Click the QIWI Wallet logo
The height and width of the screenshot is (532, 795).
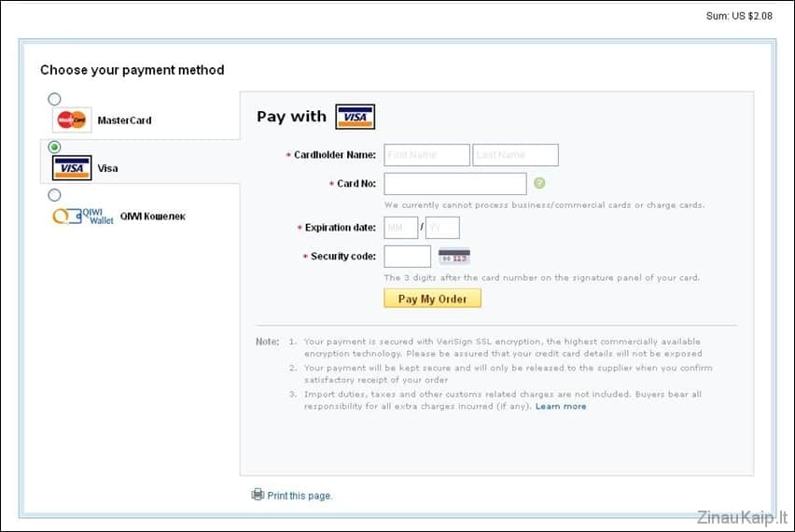point(83,216)
